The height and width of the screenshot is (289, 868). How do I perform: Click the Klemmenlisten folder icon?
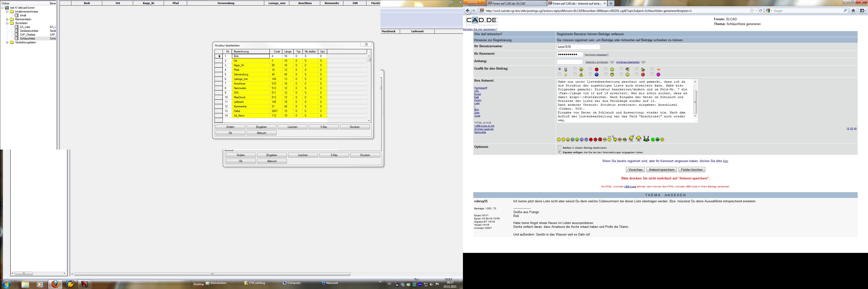(x=12, y=20)
